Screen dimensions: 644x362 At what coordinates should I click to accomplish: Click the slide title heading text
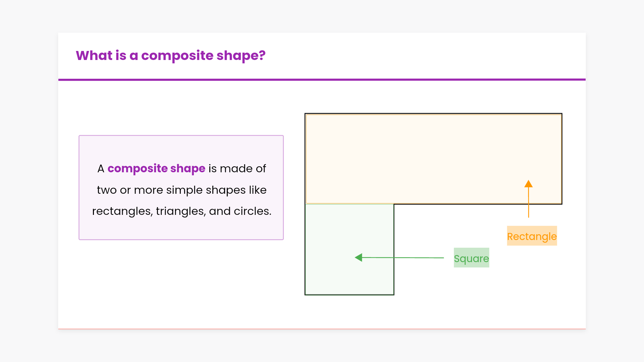(170, 55)
